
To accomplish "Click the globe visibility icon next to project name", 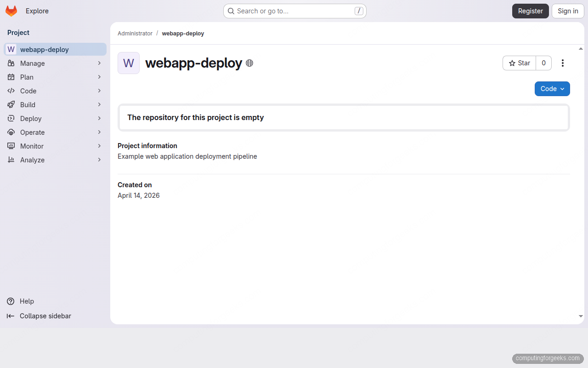I will 249,63.
